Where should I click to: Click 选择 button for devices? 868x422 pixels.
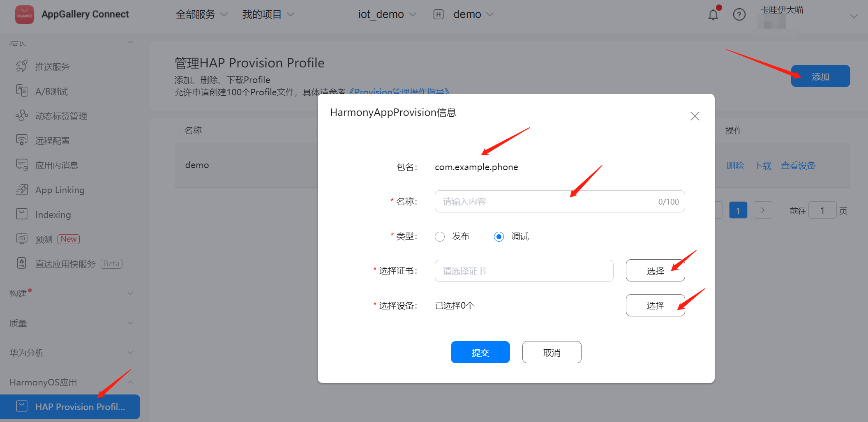(655, 305)
